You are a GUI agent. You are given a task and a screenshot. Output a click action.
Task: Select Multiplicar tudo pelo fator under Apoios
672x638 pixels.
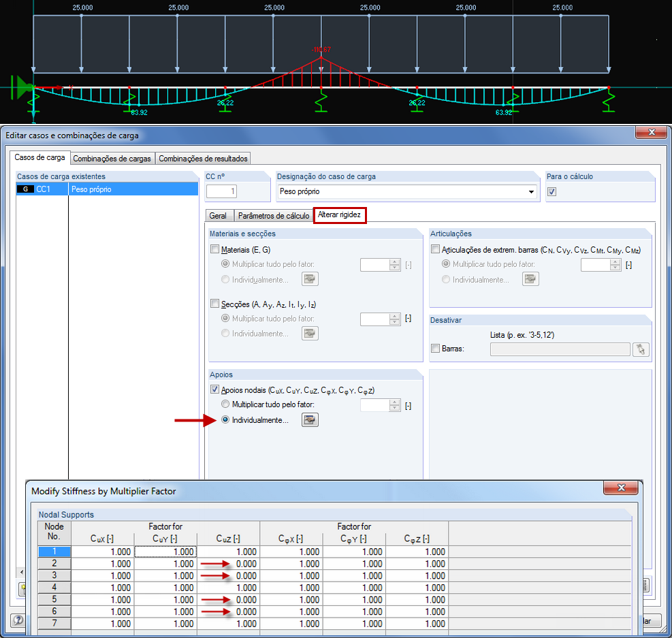pyautogui.click(x=225, y=404)
